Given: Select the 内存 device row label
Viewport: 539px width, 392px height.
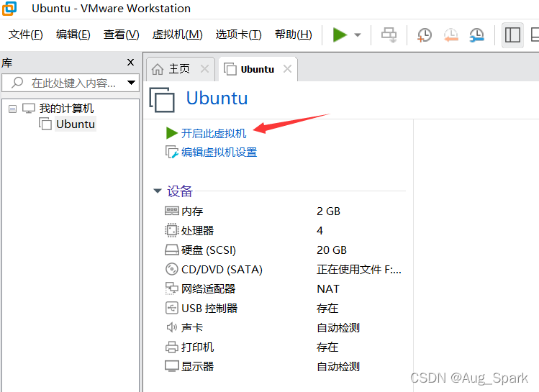Looking at the screenshot, I should tap(192, 211).
